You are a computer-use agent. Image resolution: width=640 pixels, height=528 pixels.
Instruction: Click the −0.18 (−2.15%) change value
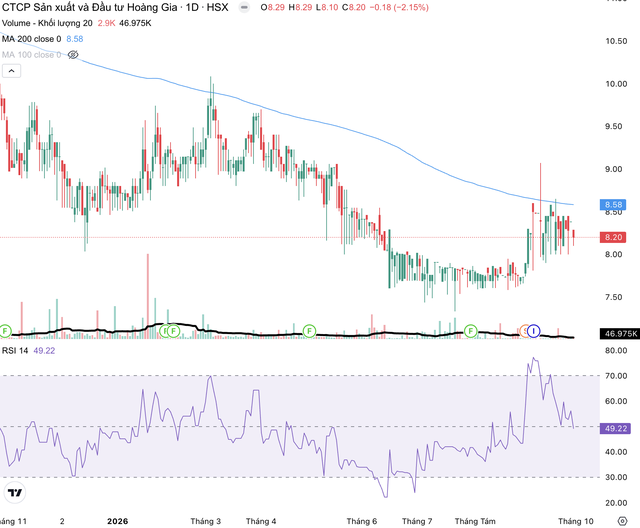coord(399,7)
